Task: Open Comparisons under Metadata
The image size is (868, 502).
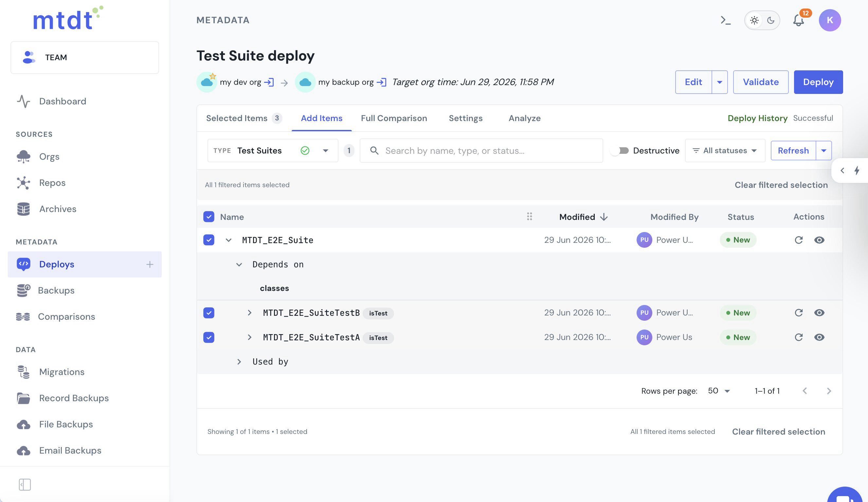Action: [85, 317]
